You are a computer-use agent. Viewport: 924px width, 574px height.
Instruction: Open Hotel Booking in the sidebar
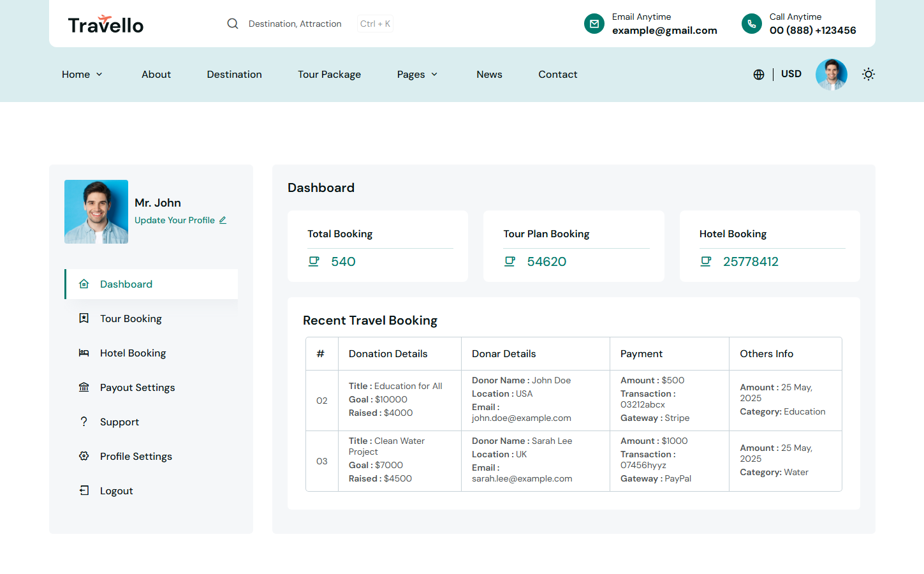133,353
